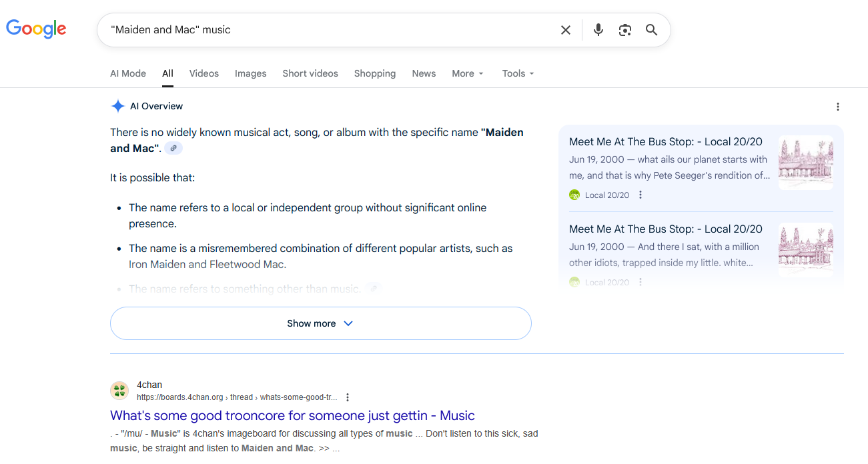Image resolution: width=868 pixels, height=464 pixels.
Task: Click Local 20/20 favicon in first source card
Action: (574, 195)
